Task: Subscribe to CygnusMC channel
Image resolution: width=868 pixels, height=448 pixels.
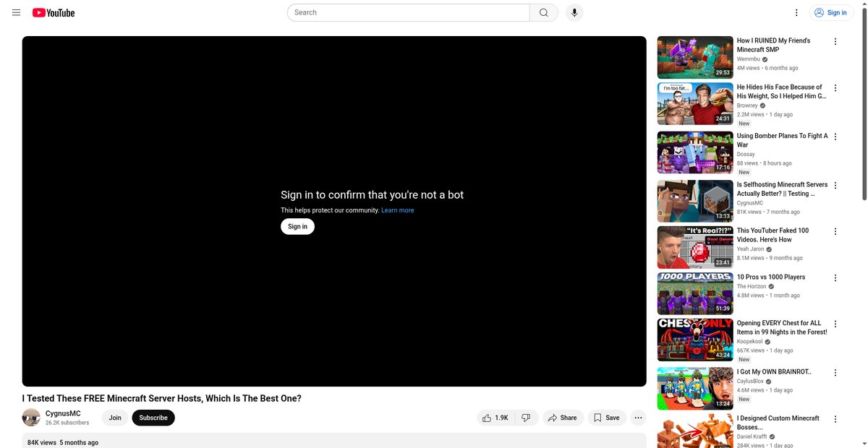Action: pyautogui.click(x=153, y=418)
